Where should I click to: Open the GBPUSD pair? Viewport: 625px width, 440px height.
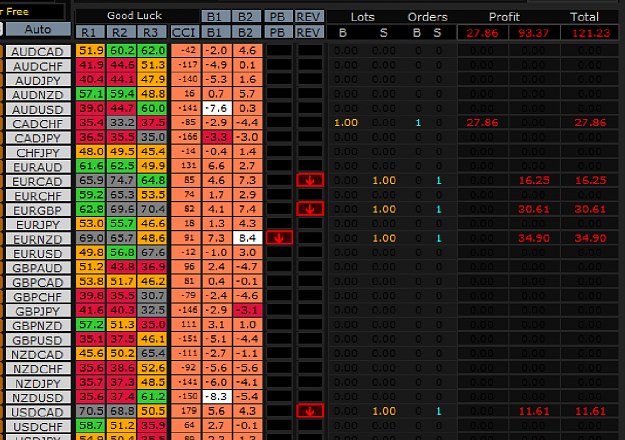(38, 340)
